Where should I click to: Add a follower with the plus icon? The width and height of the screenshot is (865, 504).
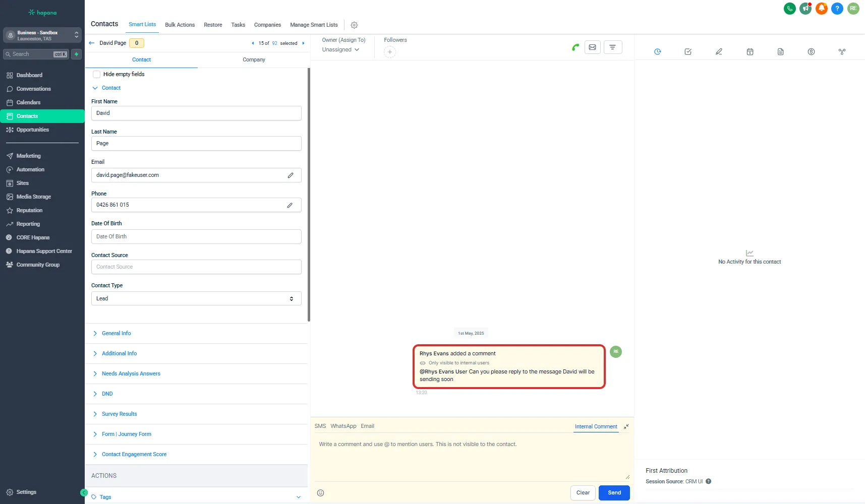tap(389, 52)
